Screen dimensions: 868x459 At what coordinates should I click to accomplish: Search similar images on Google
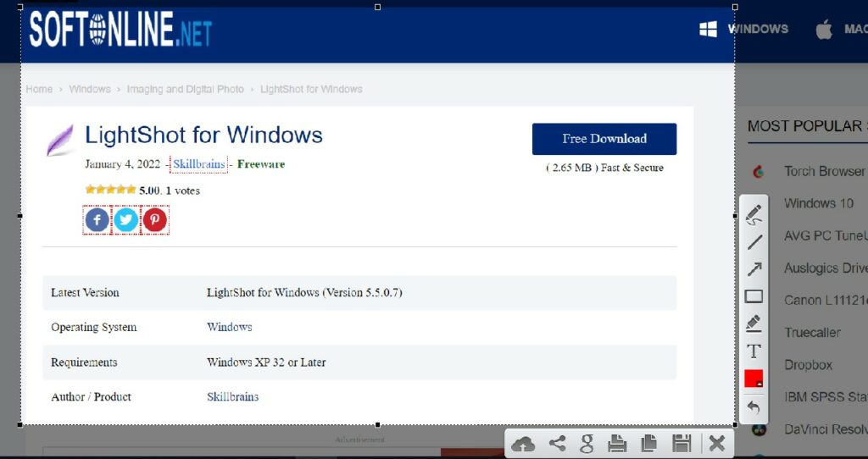pyautogui.click(x=587, y=444)
